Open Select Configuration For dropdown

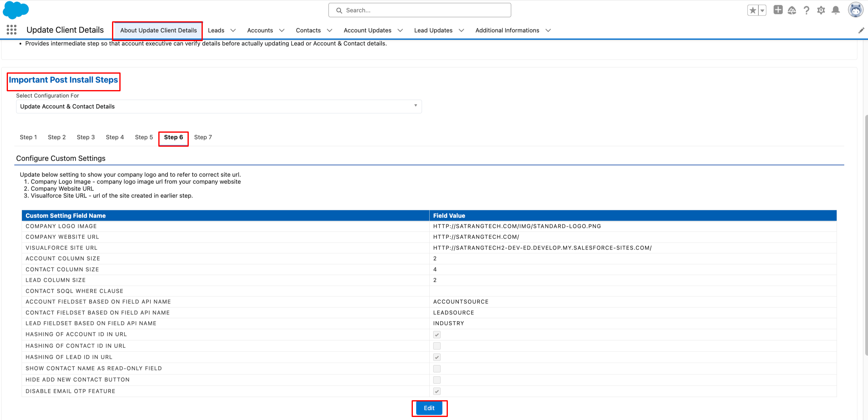219,107
